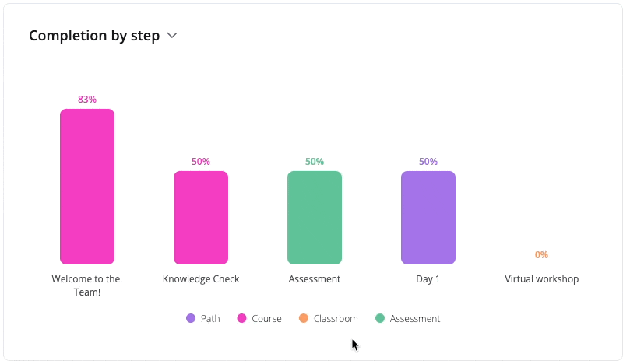The image size is (623, 364).
Task: Select the green Assessment bar
Action: [315, 218]
